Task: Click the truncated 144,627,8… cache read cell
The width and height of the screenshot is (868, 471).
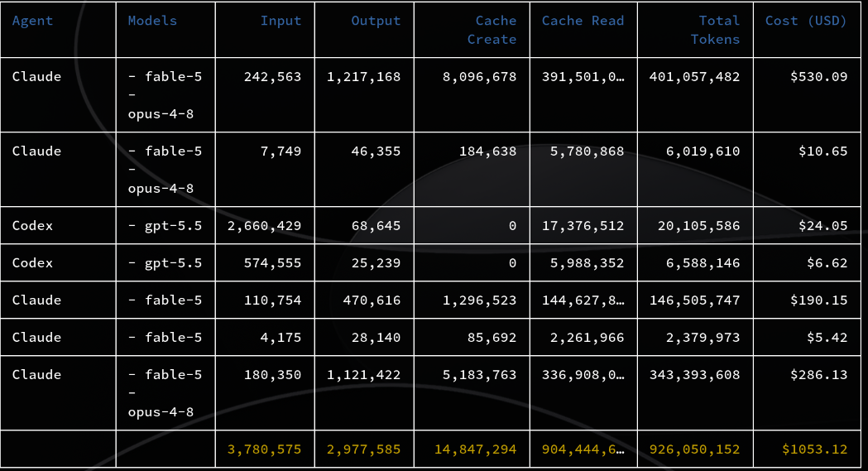Action: pyautogui.click(x=583, y=300)
